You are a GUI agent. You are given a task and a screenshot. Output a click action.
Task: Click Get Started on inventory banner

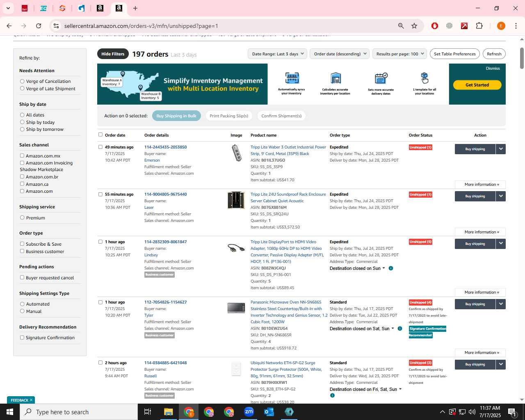point(477,85)
